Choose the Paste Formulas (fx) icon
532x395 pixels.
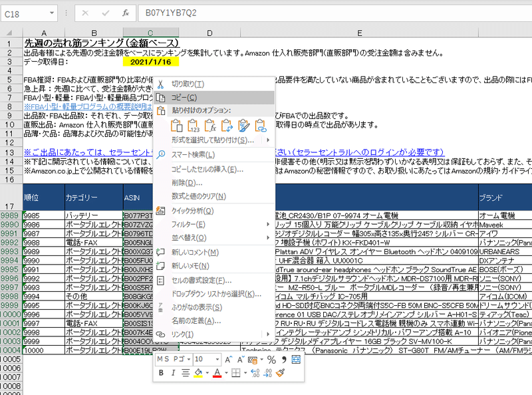(210, 126)
